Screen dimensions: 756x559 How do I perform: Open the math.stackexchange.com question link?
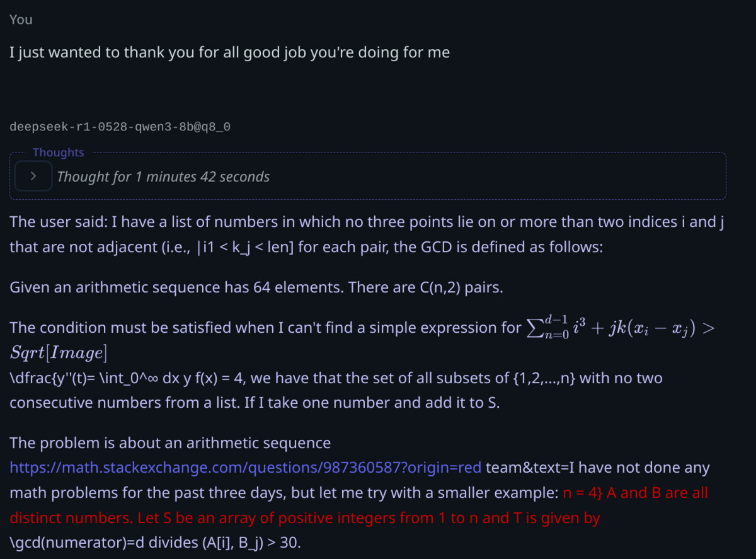[x=245, y=468]
